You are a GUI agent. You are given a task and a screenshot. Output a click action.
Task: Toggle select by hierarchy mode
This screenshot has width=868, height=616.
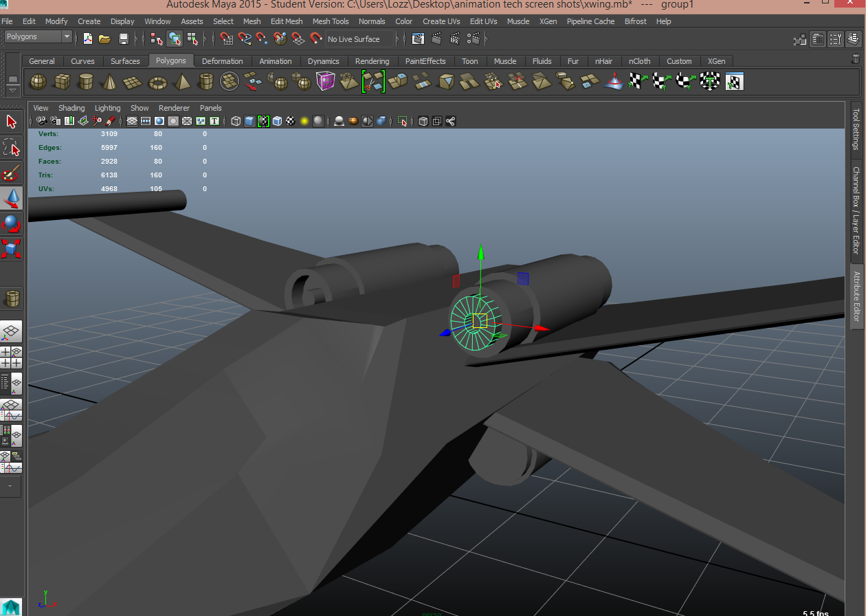click(x=157, y=38)
